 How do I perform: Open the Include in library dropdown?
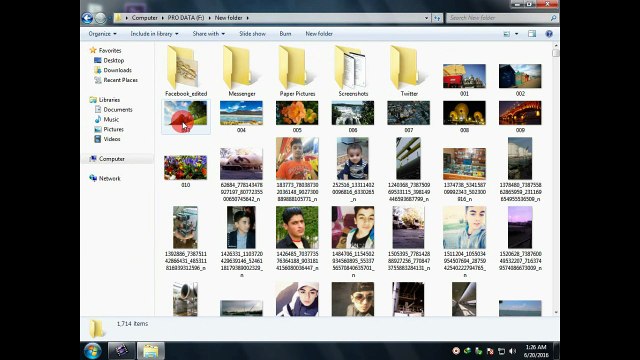(154, 34)
